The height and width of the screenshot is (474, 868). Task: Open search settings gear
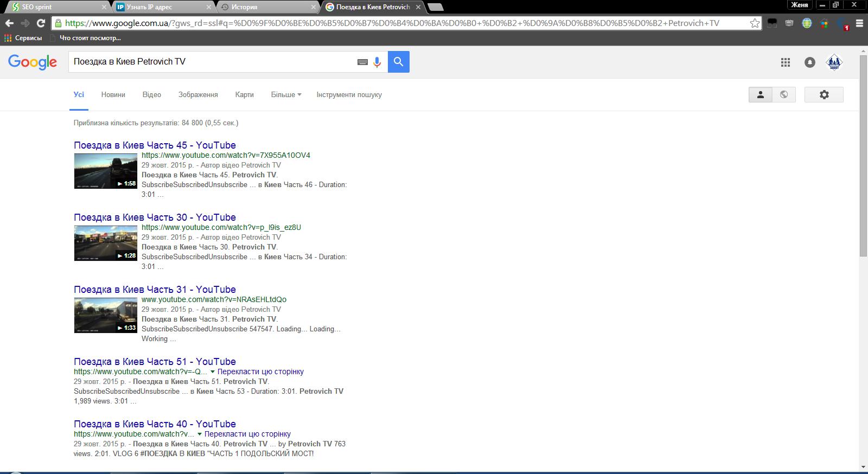pyautogui.click(x=824, y=94)
